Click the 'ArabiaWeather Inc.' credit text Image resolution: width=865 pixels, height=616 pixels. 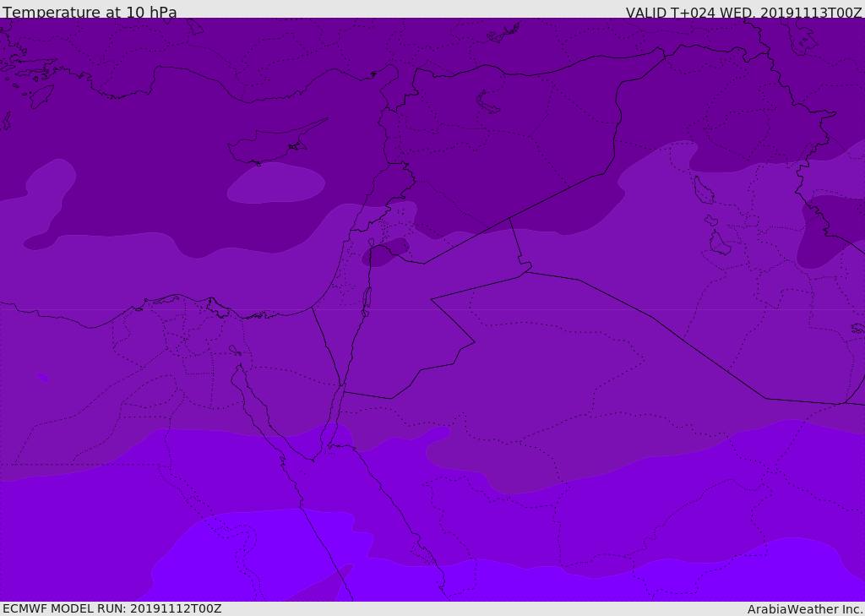click(x=804, y=609)
